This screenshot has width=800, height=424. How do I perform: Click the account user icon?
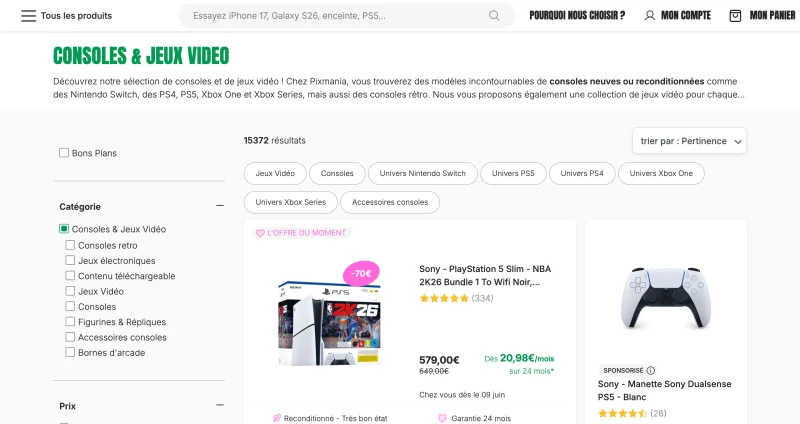[x=649, y=15]
